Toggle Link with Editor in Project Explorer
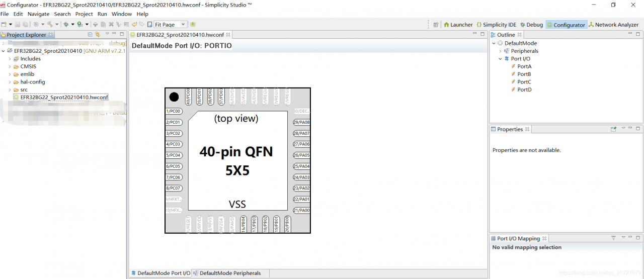The image size is (644, 279). pos(98,35)
